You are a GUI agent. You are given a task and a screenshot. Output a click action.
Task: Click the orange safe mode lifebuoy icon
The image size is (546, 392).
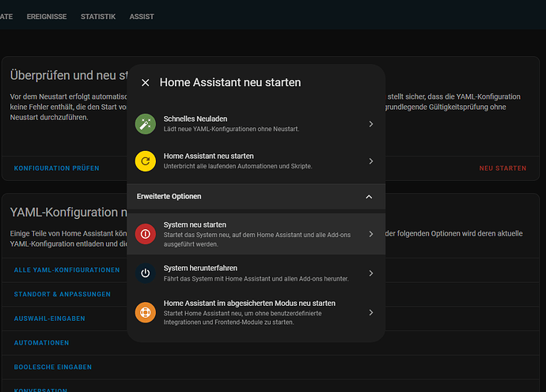tap(145, 312)
